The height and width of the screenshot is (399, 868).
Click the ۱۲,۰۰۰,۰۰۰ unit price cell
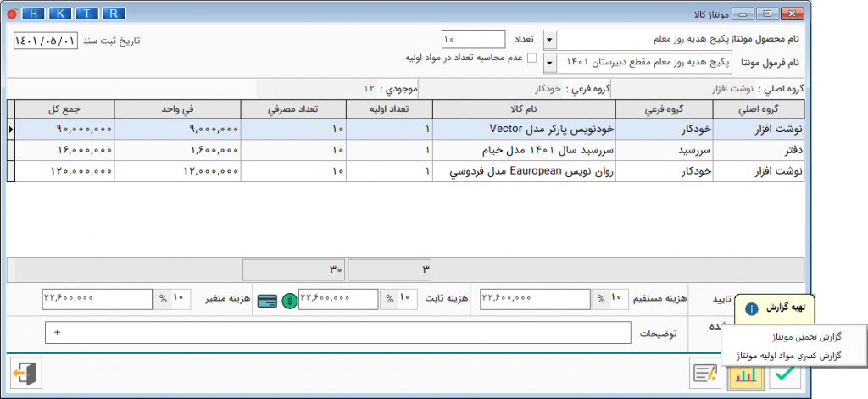pyautogui.click(x=178, y=171)
